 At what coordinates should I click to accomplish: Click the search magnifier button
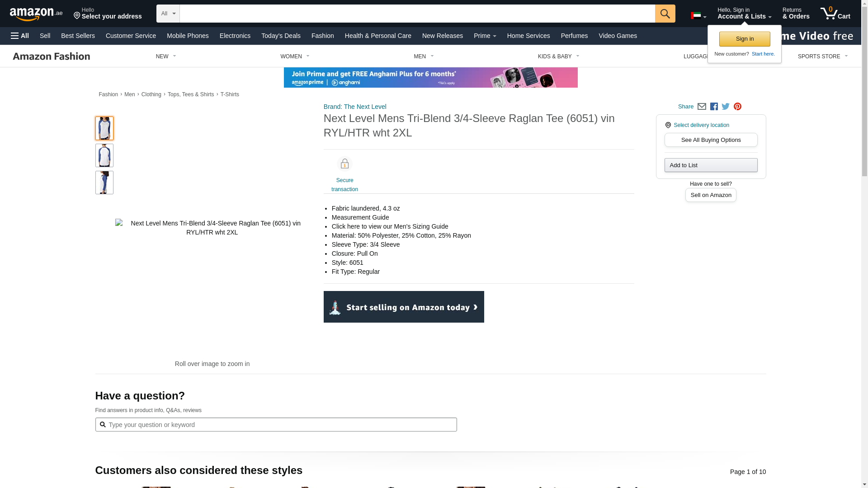tap(665, 14)
